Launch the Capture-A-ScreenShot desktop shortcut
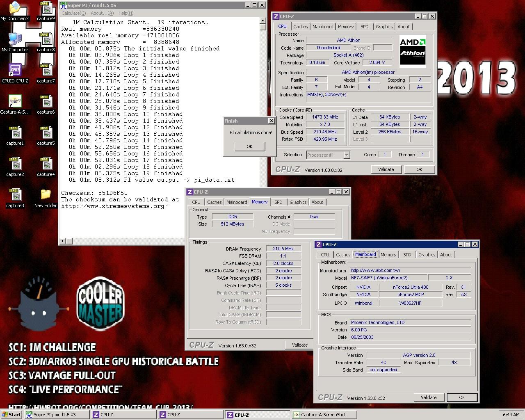Image resolution: width=525 pixels, height=420 pixels. tap(15, 105)
